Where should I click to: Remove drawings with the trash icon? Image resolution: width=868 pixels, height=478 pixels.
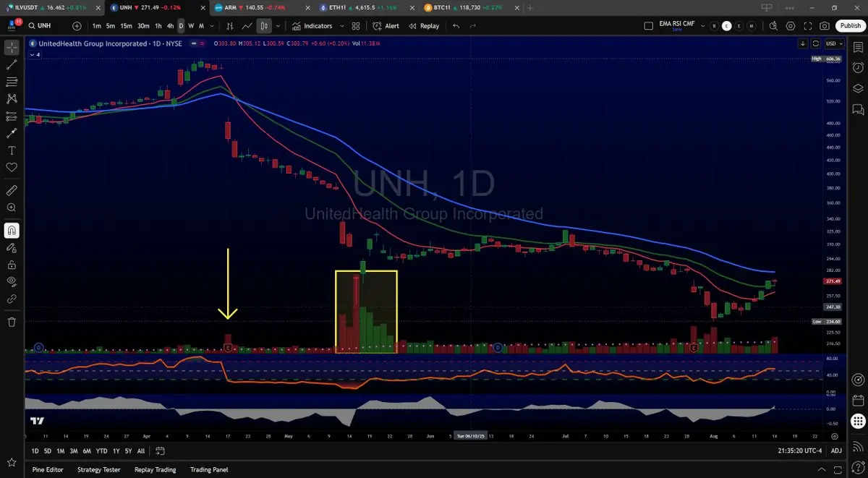click(x=12, y=322)
